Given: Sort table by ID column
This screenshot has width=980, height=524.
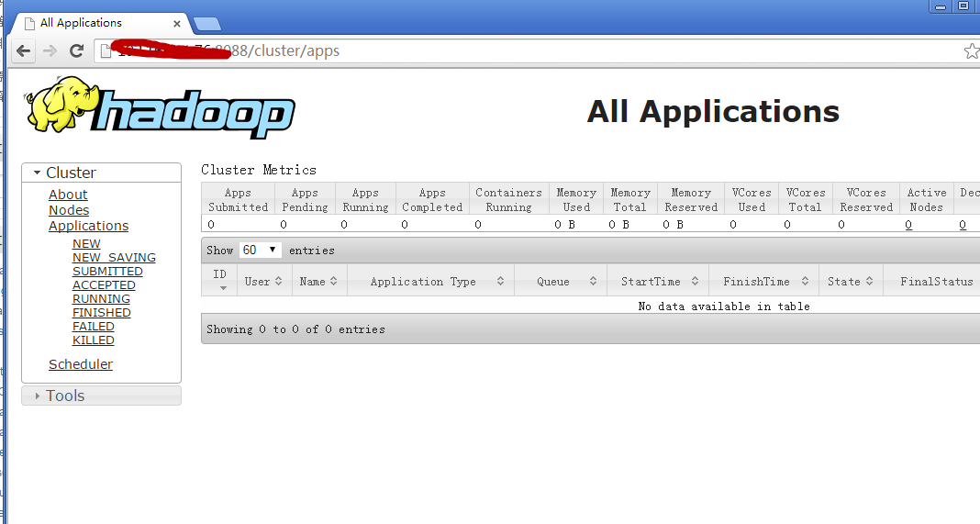Looking at the screenshot, I should (x=219, y=280).
